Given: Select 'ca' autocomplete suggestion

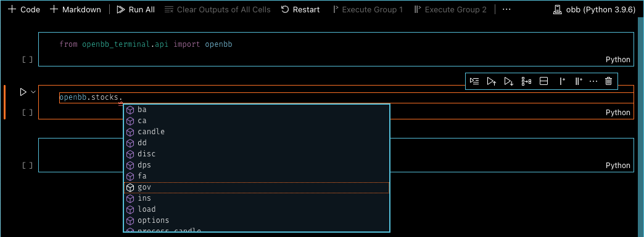Looking at the screenshot, I should (257, 121).
